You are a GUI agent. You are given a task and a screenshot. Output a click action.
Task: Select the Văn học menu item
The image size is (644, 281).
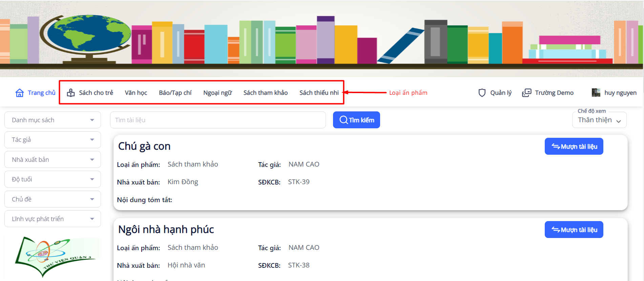[136, 93]
